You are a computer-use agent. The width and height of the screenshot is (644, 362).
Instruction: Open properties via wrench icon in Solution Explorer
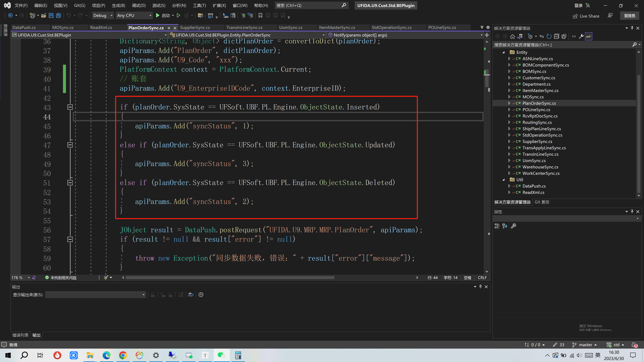(x=581, y=37)
